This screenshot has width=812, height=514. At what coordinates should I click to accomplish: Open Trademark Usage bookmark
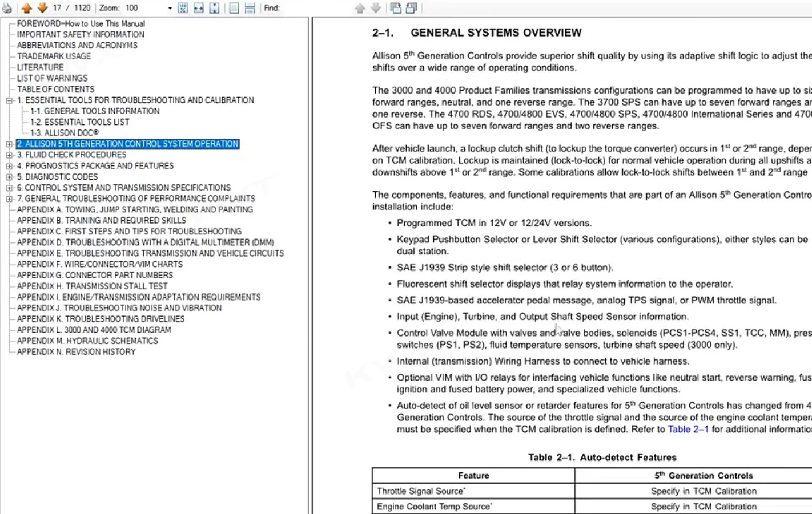[54, 56]
